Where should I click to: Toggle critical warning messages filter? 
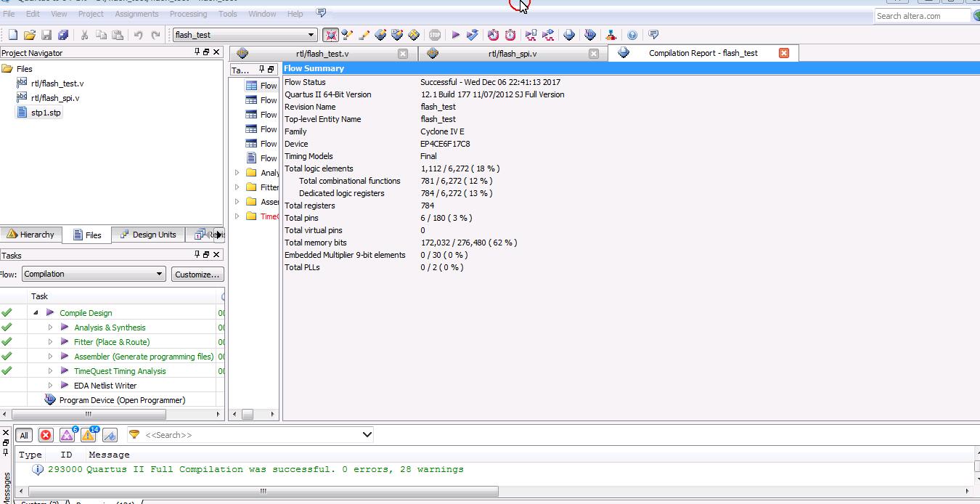point(67,435)
